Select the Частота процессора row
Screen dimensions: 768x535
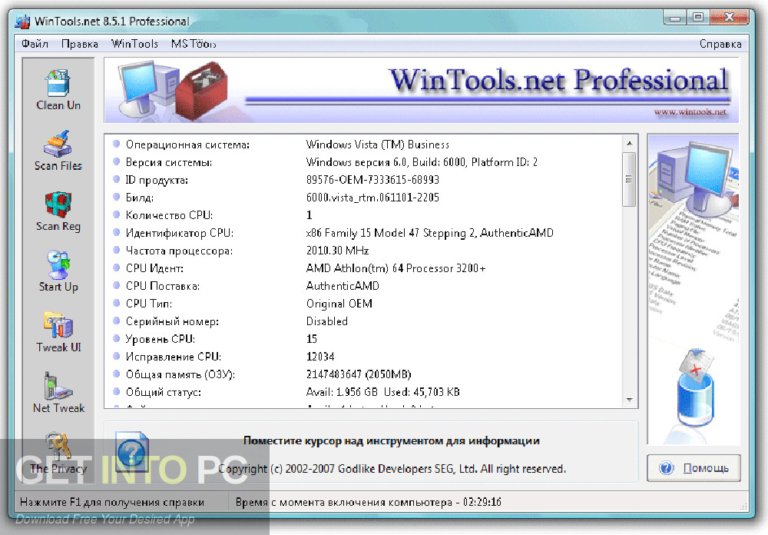click(x=363, y=250)
